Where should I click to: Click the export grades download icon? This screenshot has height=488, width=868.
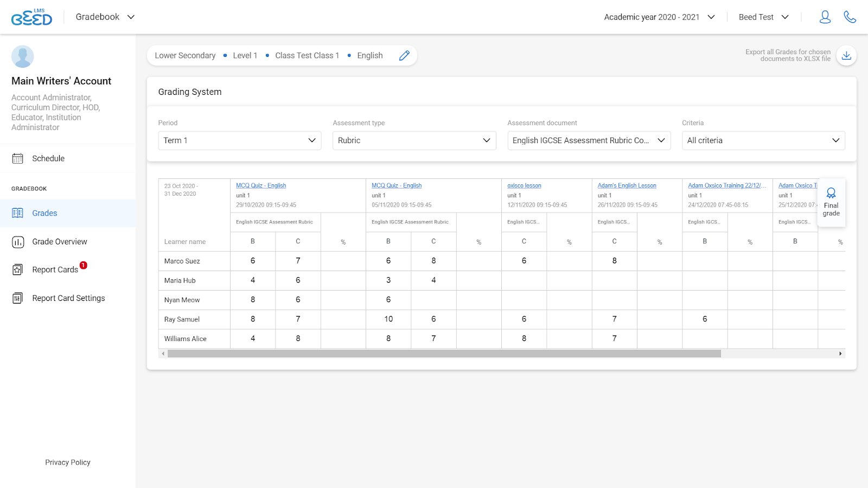[846, 56]
